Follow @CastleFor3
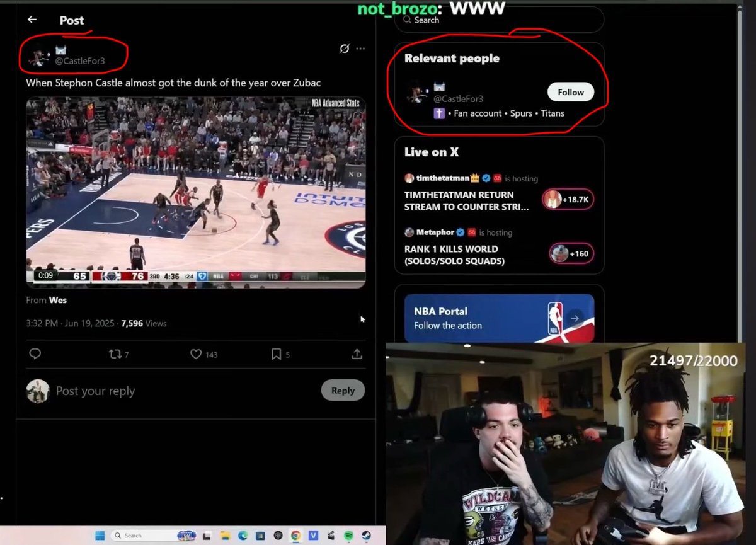756x545 pixels. pyautogui.click(x=570, y=92)
